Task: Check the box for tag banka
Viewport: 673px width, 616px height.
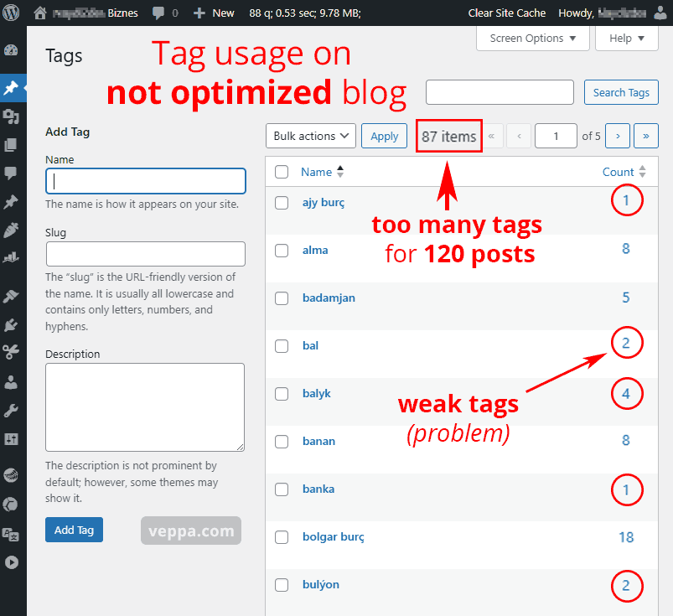Action: [282, 489]
